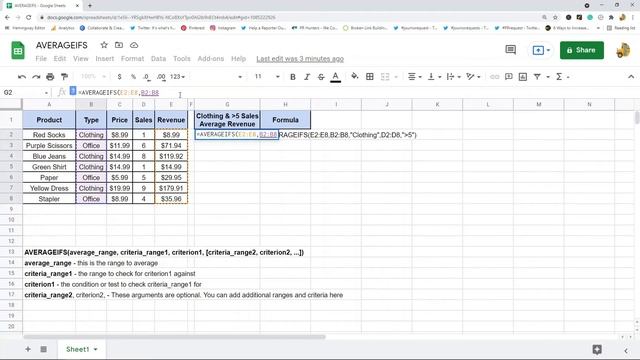Open text rotation dropdown

pos(473,77)
